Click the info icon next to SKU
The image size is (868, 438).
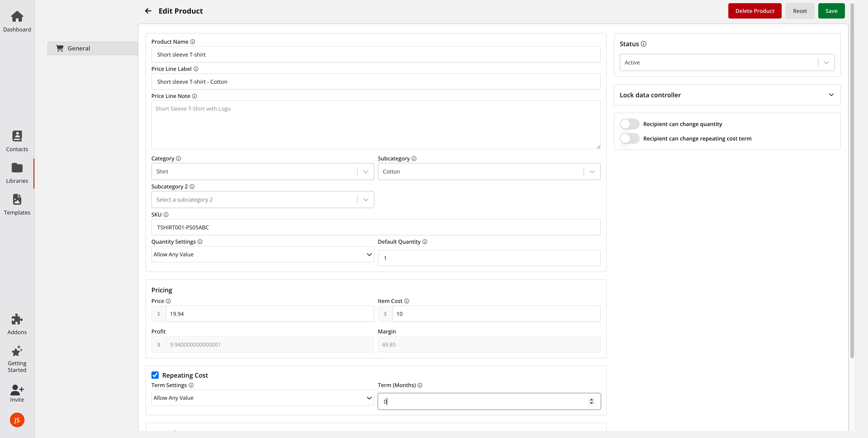166,214
